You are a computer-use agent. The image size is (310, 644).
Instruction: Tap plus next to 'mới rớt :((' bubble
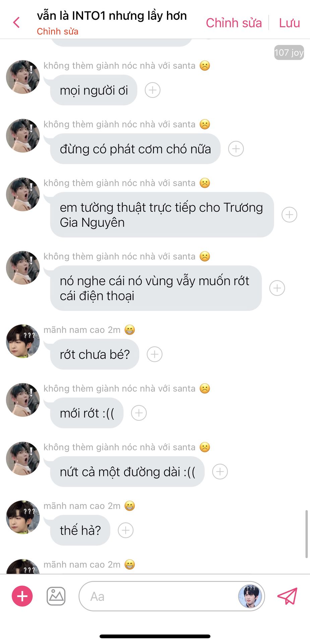[139, 413]
